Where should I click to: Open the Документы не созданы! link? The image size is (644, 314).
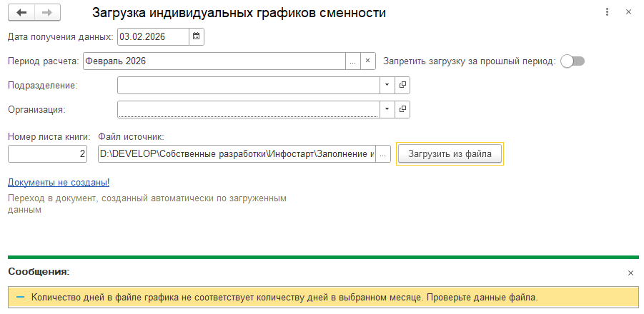[59, 182]
